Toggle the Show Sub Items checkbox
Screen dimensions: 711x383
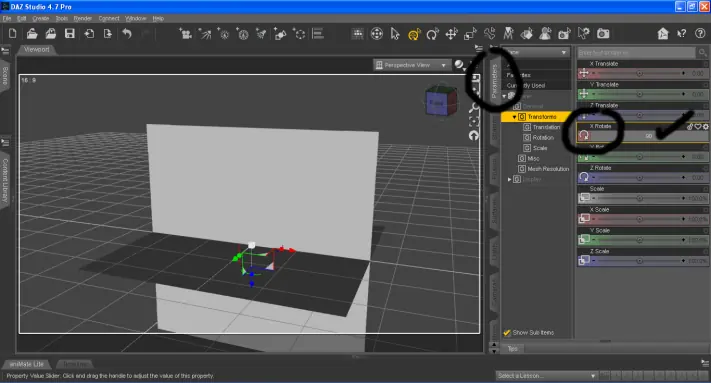point(507,333)
